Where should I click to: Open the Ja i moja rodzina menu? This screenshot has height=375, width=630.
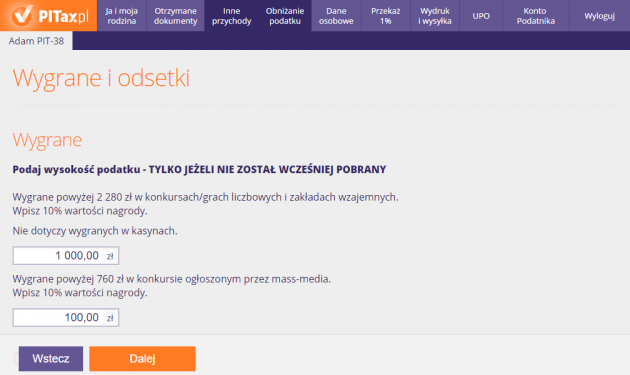click(122, 16)
